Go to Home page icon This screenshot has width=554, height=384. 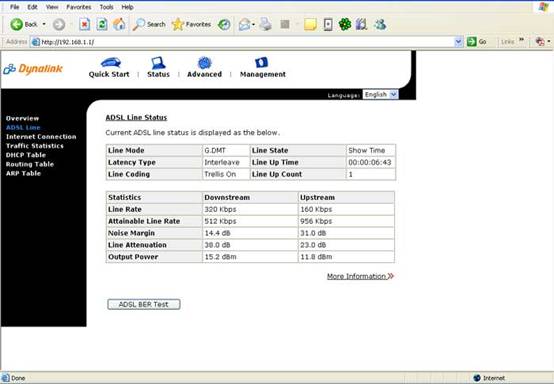[x=119, y=24]
